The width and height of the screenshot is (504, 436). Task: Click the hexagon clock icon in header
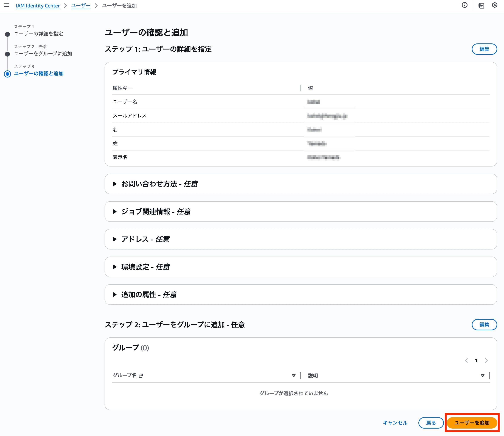495,5
